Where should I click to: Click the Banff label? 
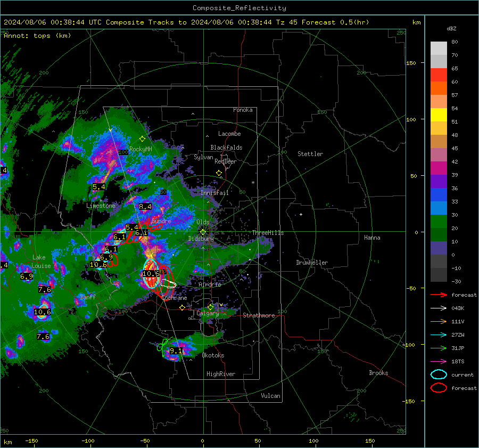(x=88, y=297)
